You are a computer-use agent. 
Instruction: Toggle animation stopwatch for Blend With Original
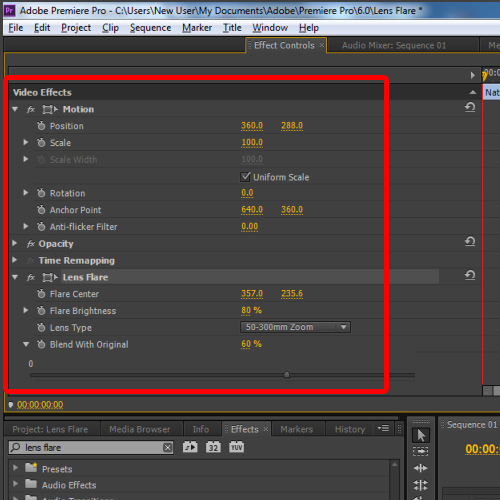41,344
